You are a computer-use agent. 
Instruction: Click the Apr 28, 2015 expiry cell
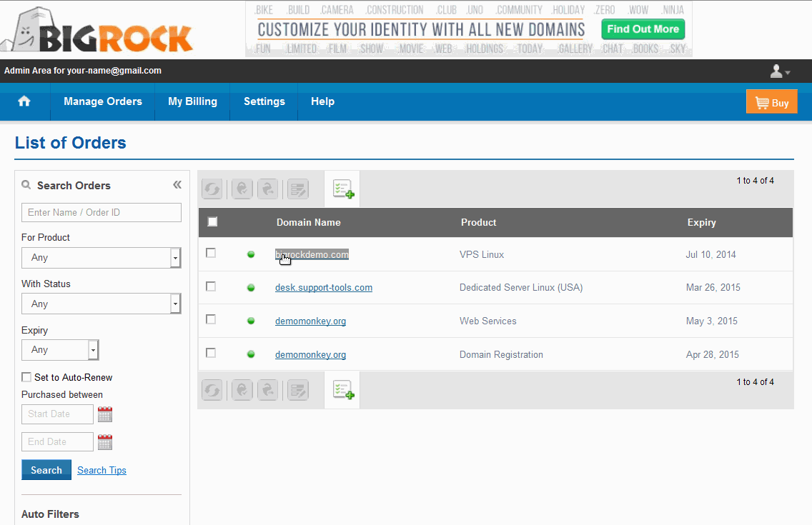[713, 355]
